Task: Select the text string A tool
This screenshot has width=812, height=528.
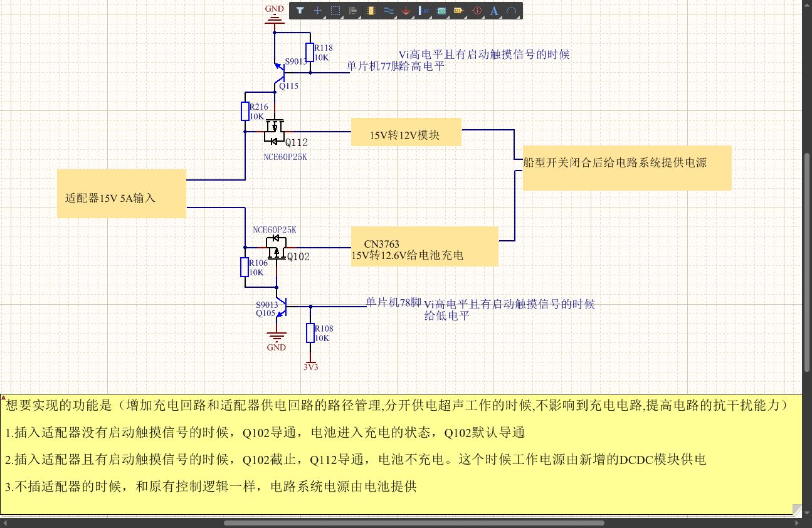Action: (x=494, y=11)
